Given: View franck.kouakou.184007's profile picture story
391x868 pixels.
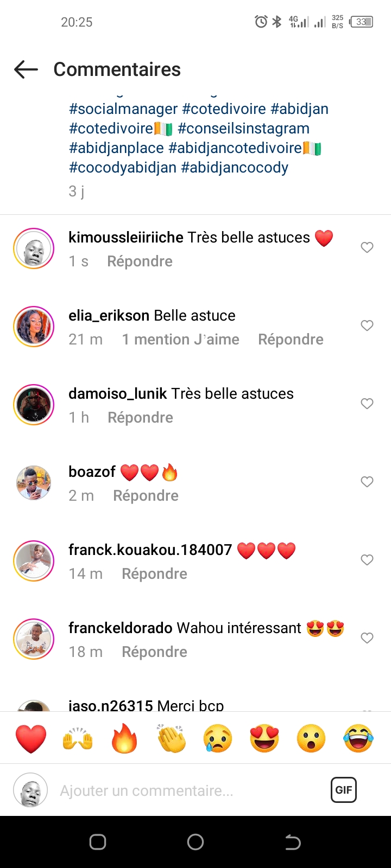Looking at the screenshot, I should coord(34,560).
